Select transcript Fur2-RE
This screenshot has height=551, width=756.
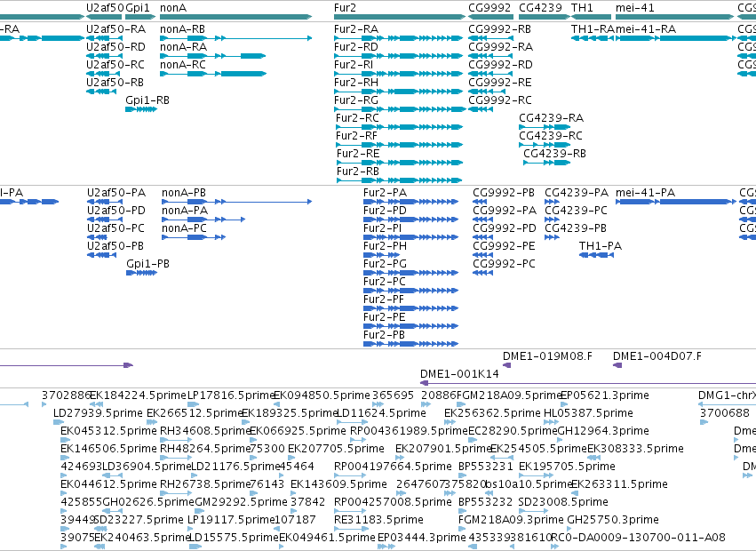point(400,164)
